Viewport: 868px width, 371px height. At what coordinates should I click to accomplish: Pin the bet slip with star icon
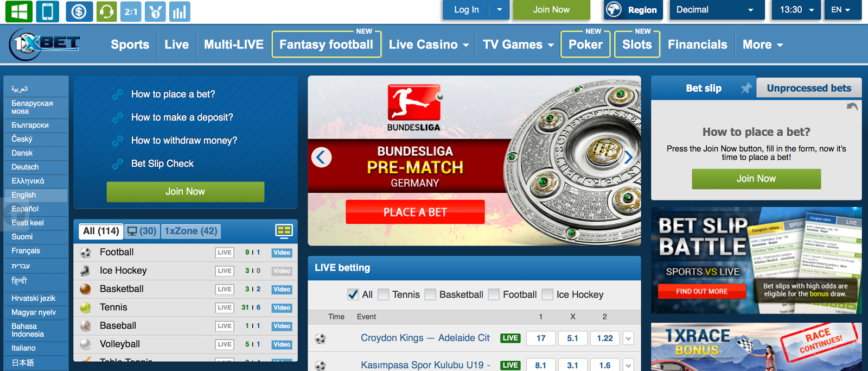click(x=746, y=88)
